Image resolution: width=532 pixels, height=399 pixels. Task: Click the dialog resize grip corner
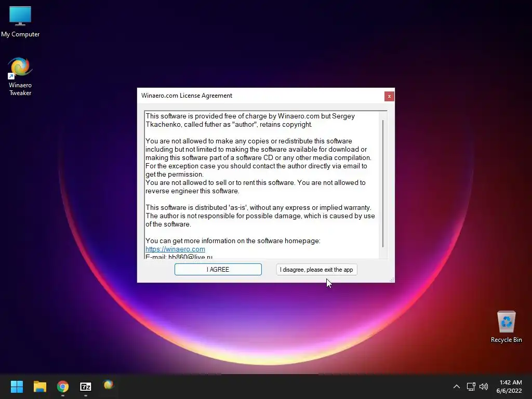(x=392, y=280)
